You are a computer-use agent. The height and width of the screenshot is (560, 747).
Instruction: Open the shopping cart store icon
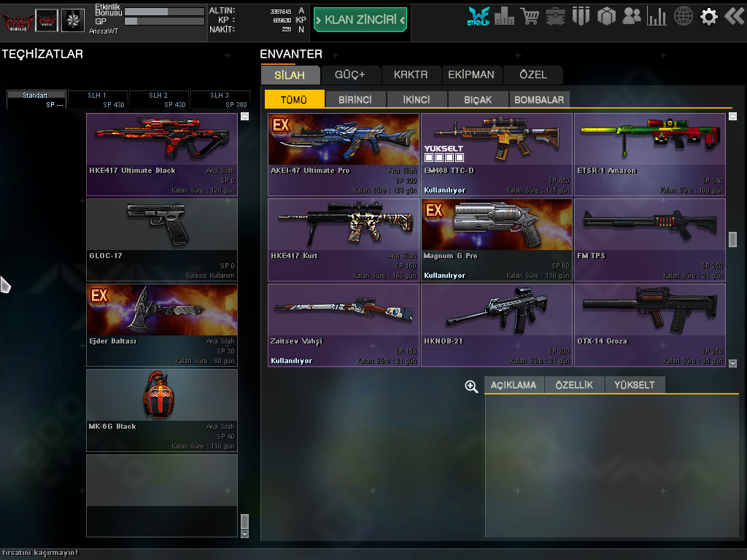click(530, 17)
